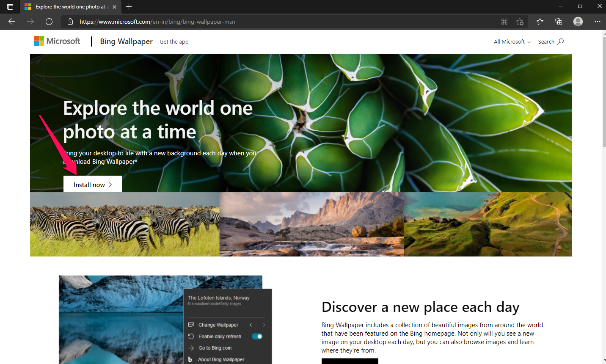
Task: Click the next wallpaper chevron
Action: [264, 325]
